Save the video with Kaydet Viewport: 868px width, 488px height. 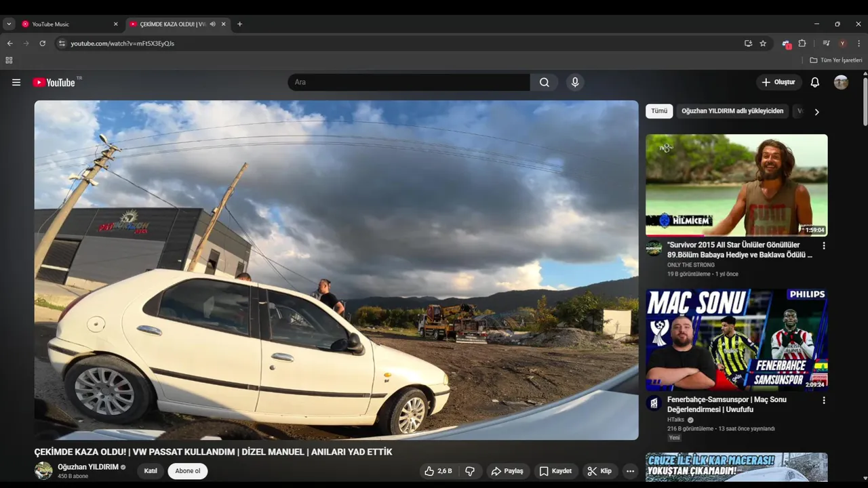pyautogui.click(x=555, y=471)
